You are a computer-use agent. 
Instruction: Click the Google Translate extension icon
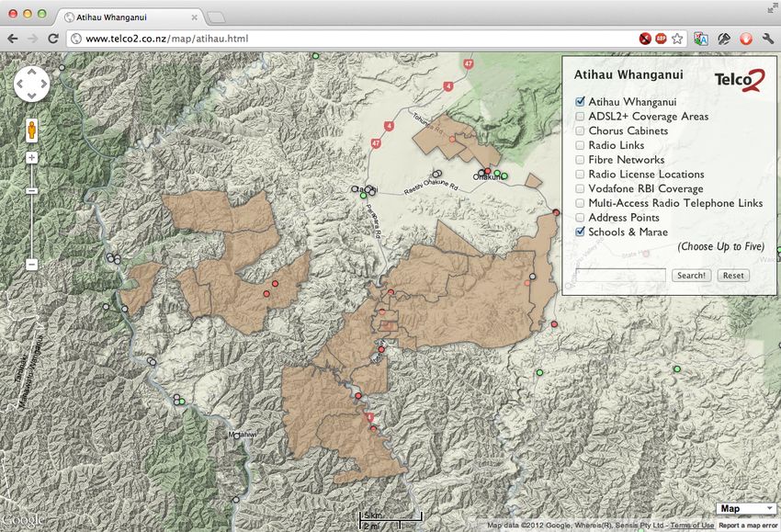tap(701, 39)
